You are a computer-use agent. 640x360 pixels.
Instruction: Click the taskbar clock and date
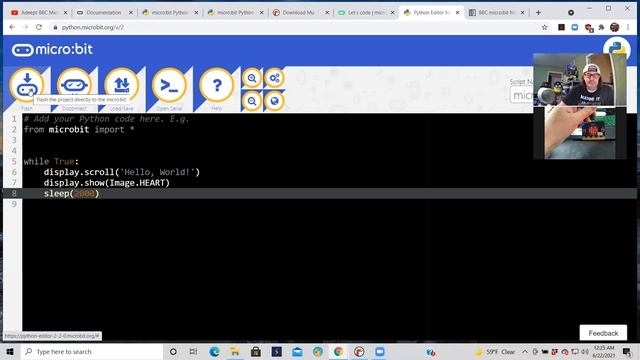point(604,351)
